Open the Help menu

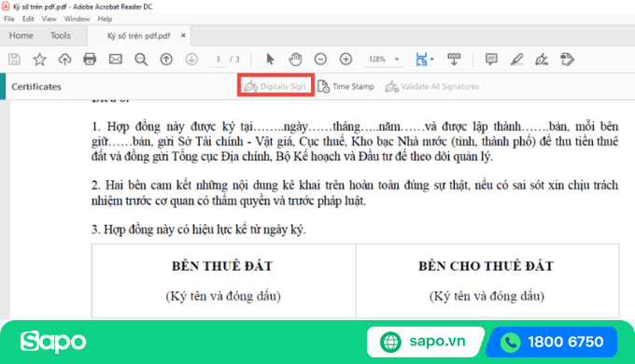[x=105, y=19]
